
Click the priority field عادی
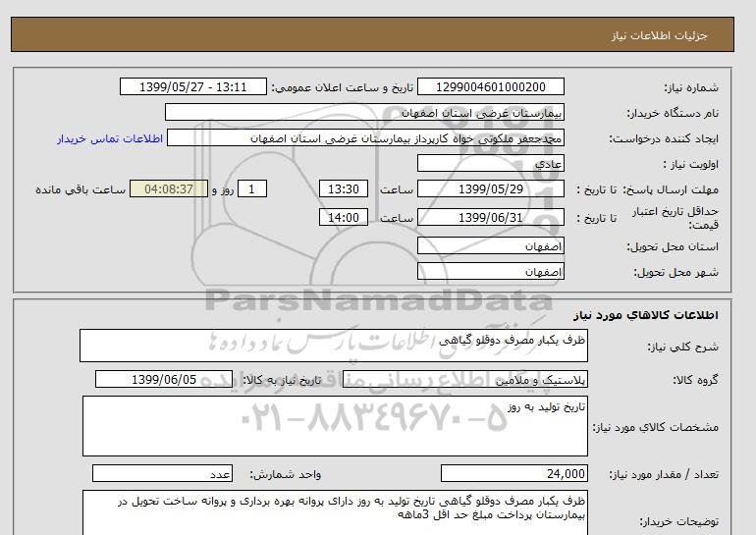point(491,163)
